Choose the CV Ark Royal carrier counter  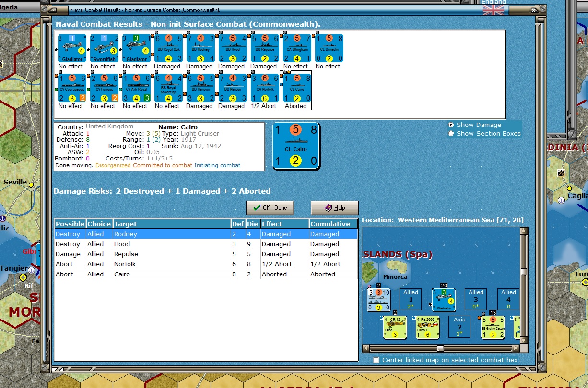point(135,88)
